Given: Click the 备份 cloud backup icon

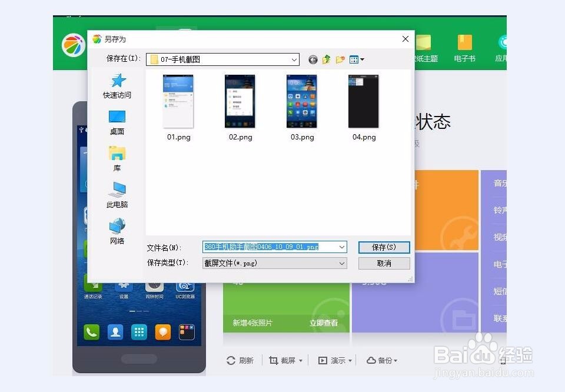Looking at the screenshot, I should 373,360.
